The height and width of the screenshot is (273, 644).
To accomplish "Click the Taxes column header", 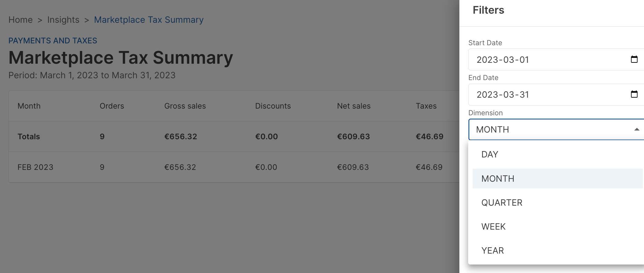I will [426, 106].
